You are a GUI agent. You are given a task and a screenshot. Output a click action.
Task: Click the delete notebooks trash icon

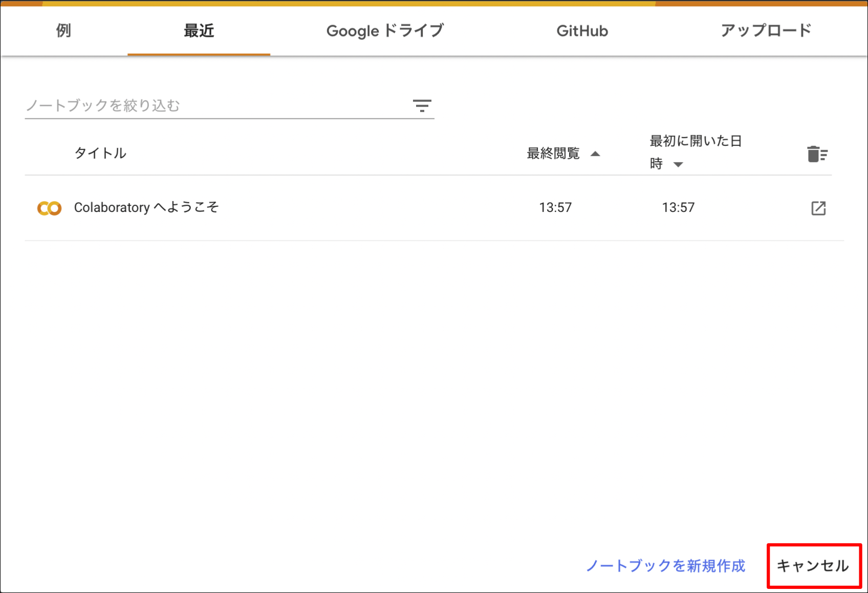coord(817,154)
